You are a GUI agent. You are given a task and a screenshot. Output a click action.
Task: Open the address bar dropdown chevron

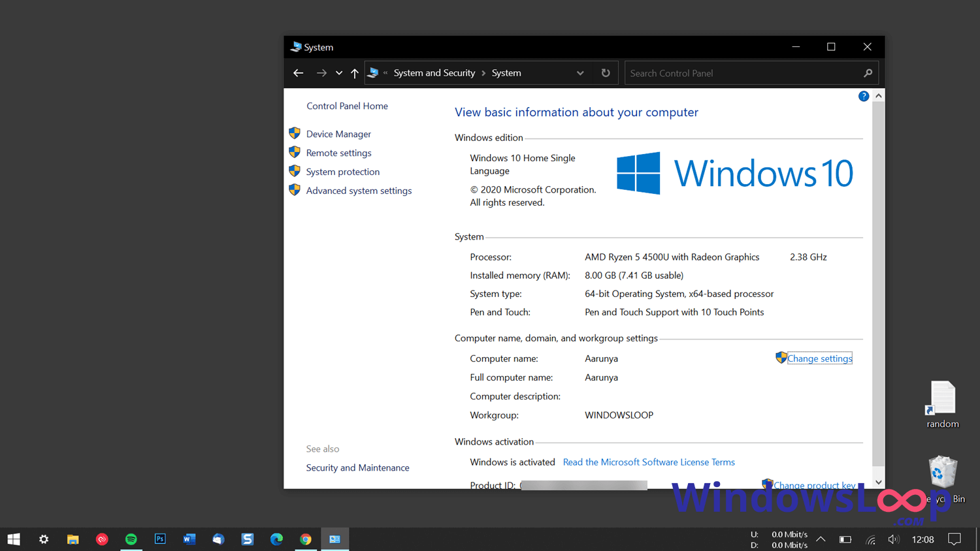coord(580,72)
